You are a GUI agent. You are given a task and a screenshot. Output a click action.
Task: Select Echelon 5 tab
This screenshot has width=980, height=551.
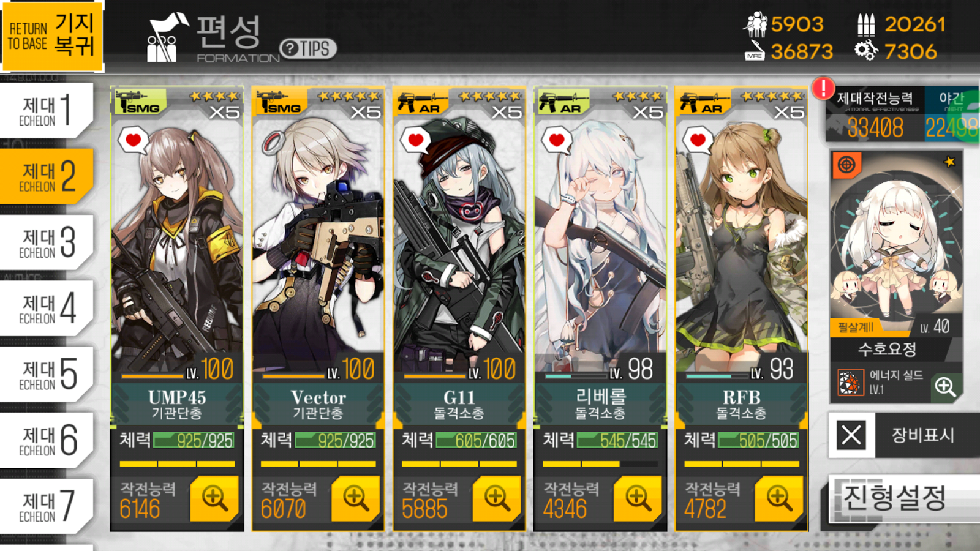coord(47,374)
